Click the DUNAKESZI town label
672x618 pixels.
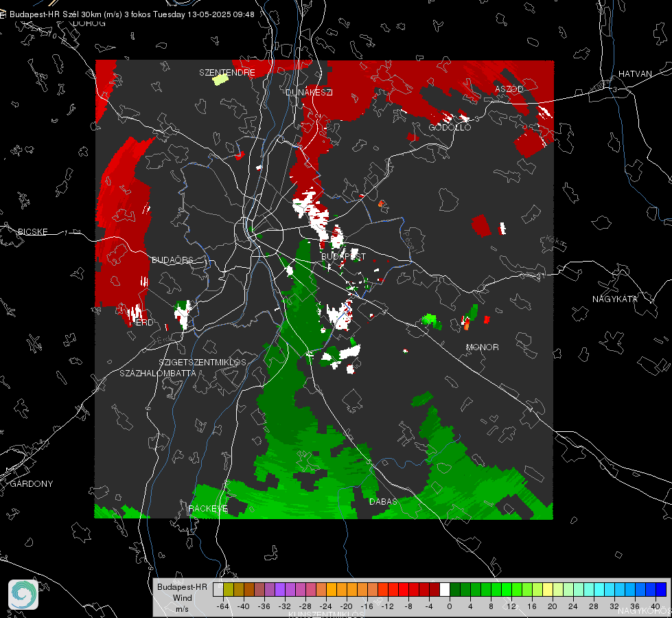(309, 92)
